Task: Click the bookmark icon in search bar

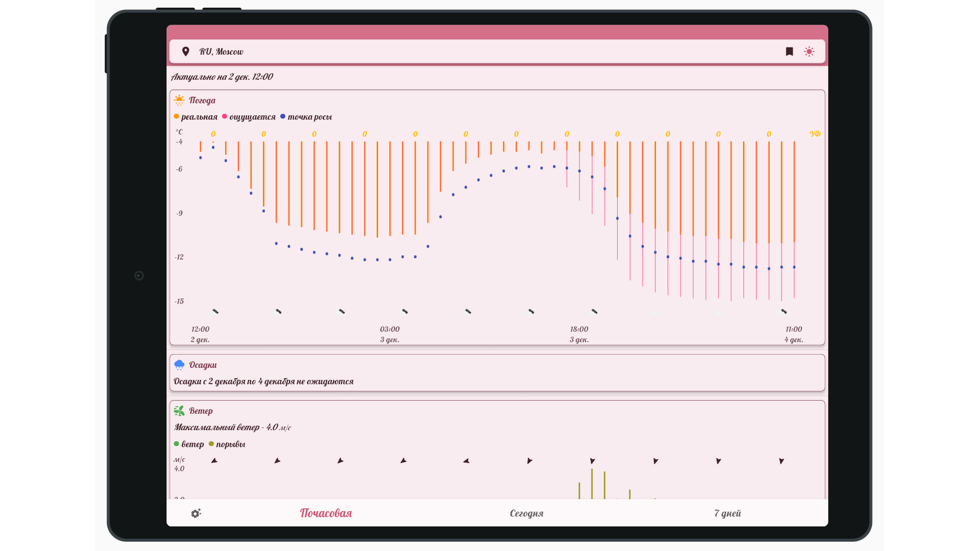Action: (x=789, y=52)
